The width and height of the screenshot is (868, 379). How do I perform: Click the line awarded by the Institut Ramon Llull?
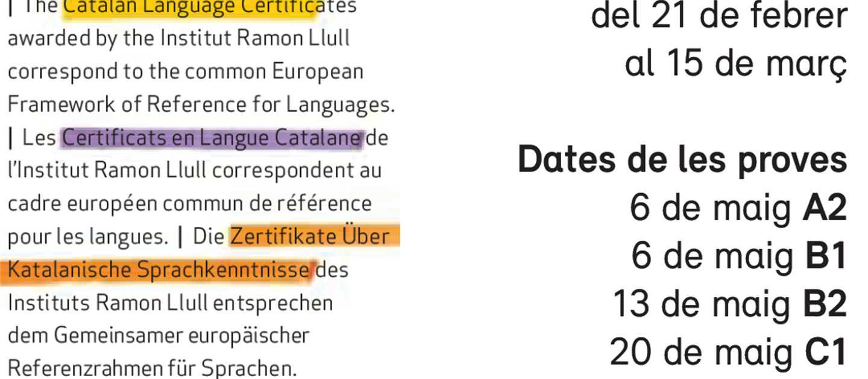(178, 39)
